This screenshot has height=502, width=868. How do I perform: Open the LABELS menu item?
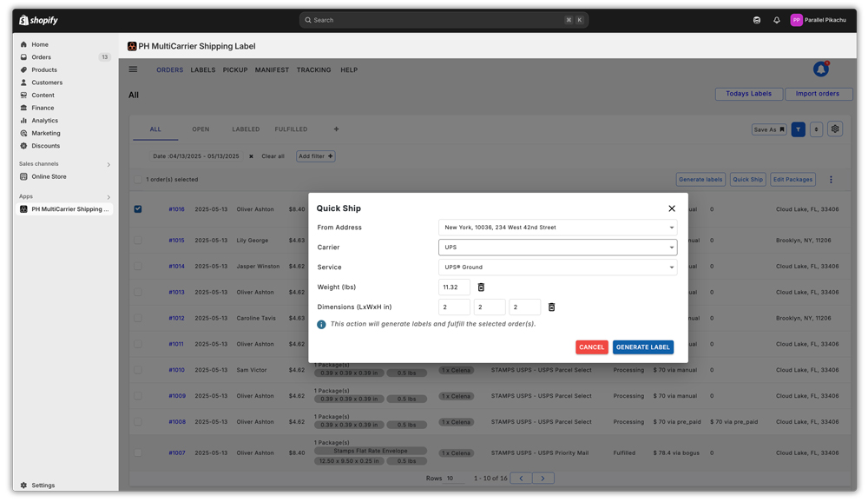pos(203,69)
